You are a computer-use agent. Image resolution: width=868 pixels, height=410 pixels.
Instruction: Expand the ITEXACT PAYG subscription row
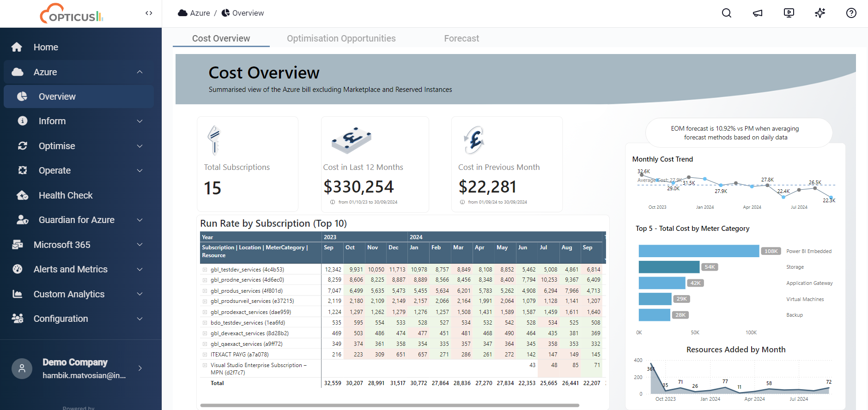[x=205, y=355]
